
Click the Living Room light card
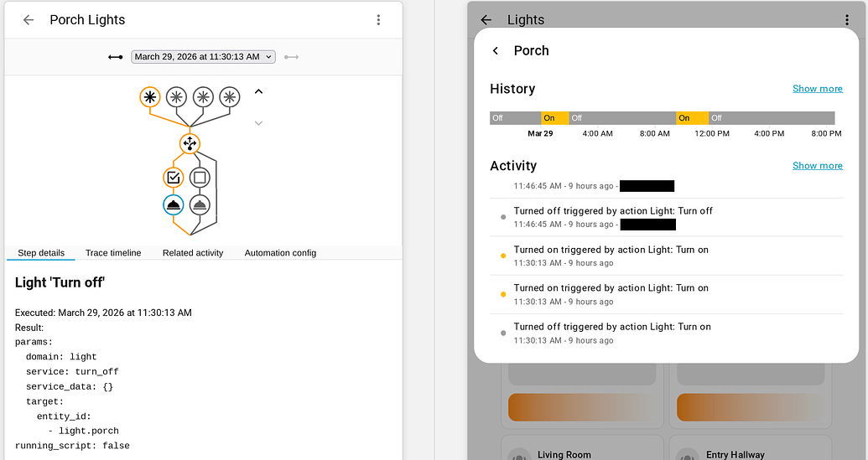582,447
